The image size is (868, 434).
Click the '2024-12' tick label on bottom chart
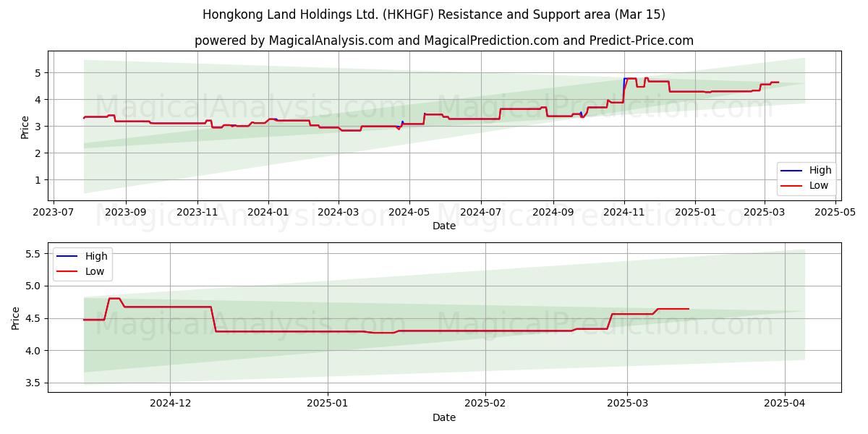point(170,404)
